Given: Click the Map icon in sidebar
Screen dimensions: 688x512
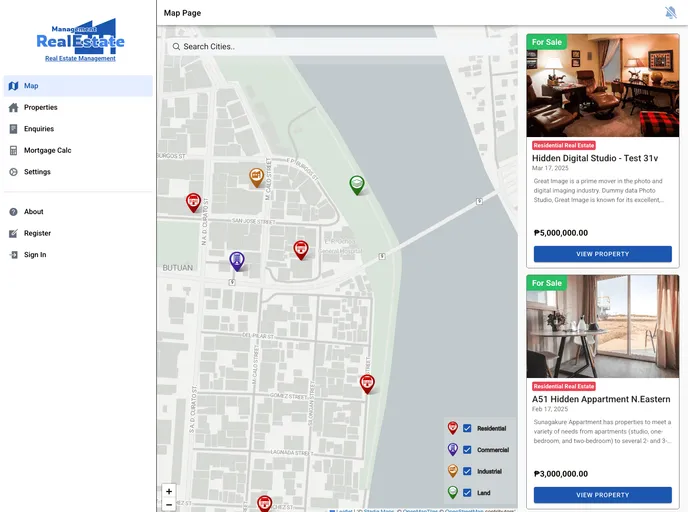Looking at the screenshot, I should click(14, 86).
